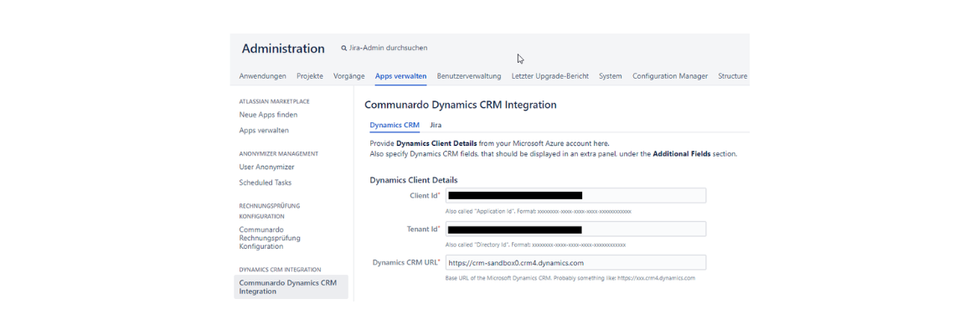Click Neue Apps finden in sidebar
Screen dimensions: 980x335
268,115
